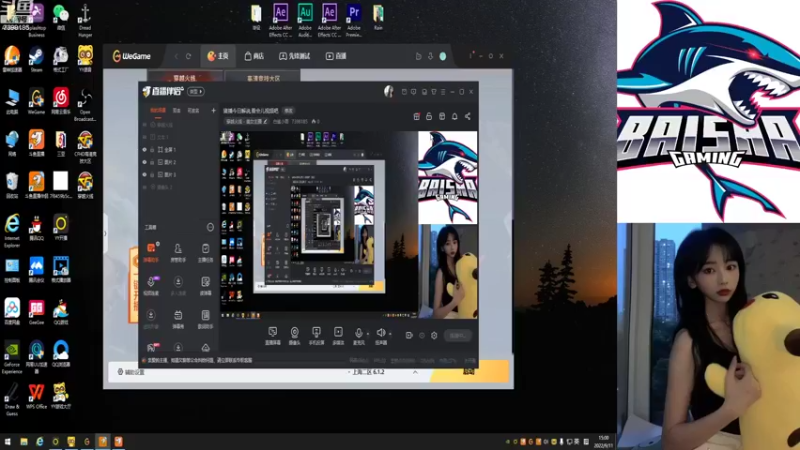Open the WeChat desktop shortcut
This screenshot has height=450, width=800.
(x=61, y=17)
